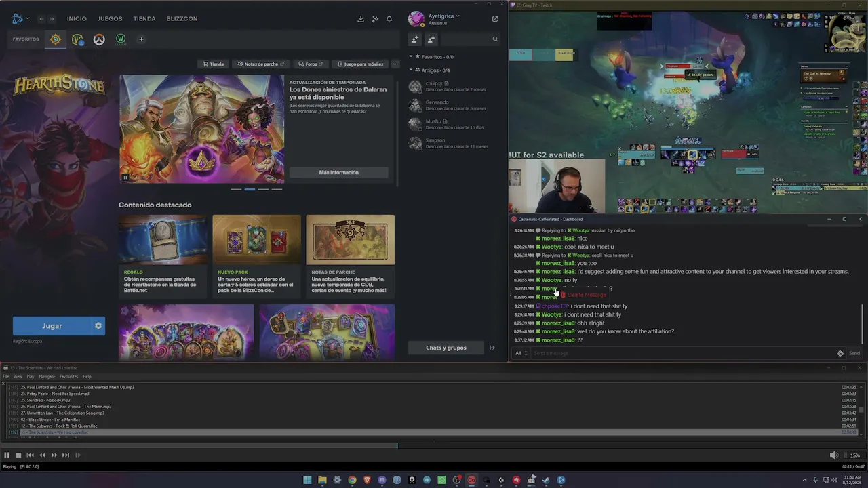This screenshot has width=868, height=488.
Task: Open Battle.net downloads icon
Action: coord(361,19)
